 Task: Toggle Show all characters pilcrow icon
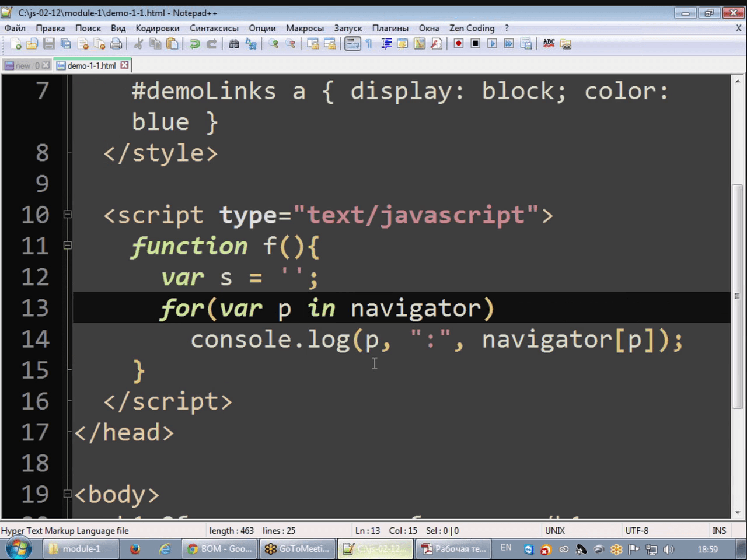pos(369,44)
